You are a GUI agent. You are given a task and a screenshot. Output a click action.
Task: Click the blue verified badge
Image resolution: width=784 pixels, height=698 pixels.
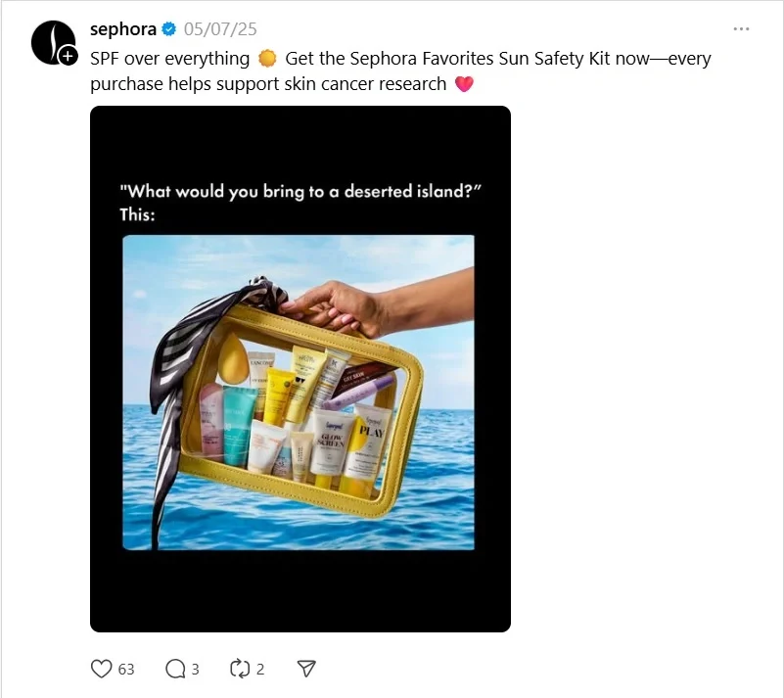click(169, 29)
